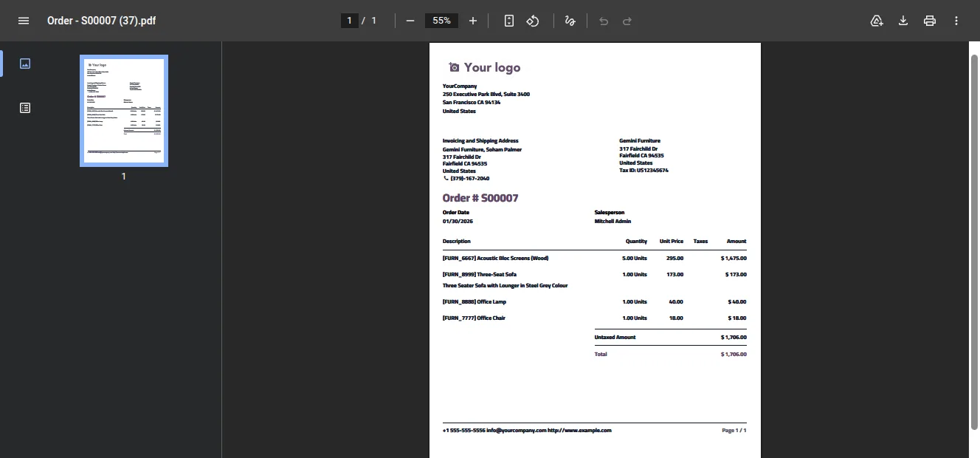Click the $ 40.00 amount

point(737,302)
